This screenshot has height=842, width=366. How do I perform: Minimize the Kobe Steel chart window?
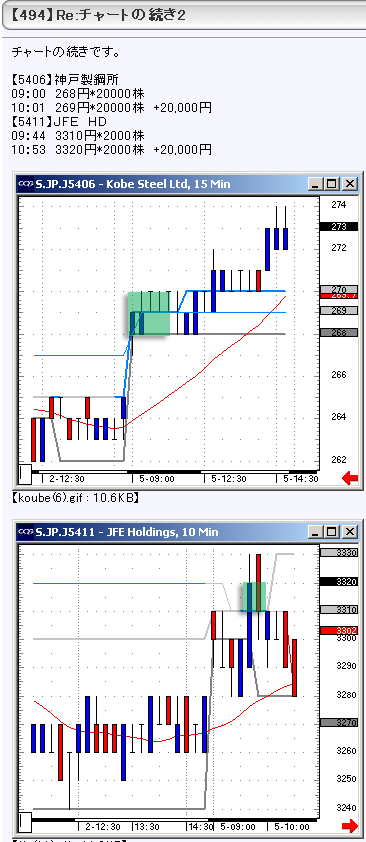[315, 184]
